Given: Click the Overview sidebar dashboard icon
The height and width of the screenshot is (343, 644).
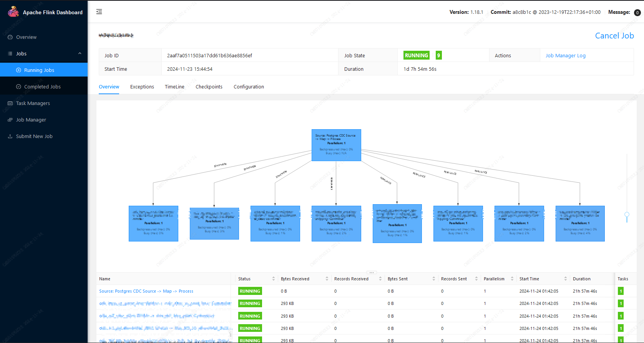Looking at the screenshot, I should point(10,37).
